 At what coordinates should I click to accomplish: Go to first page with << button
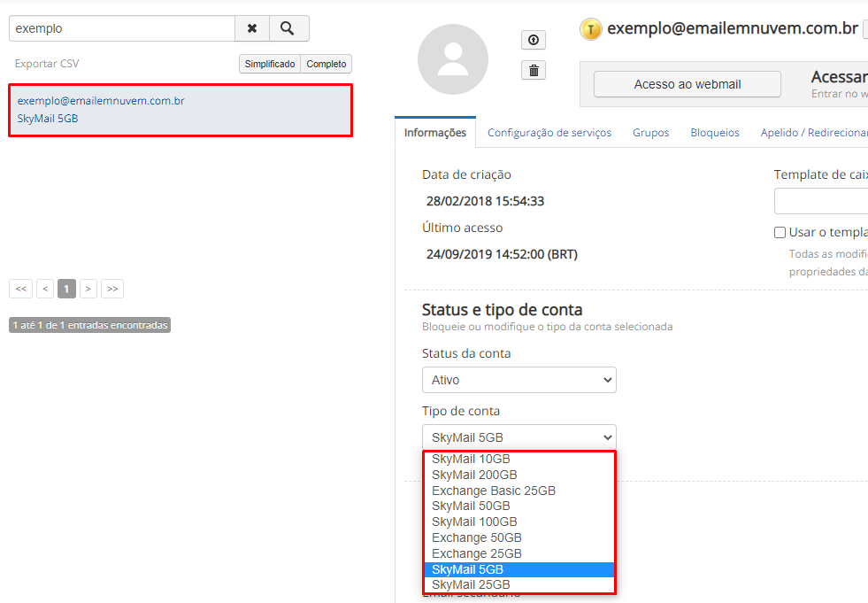point(21,289)
